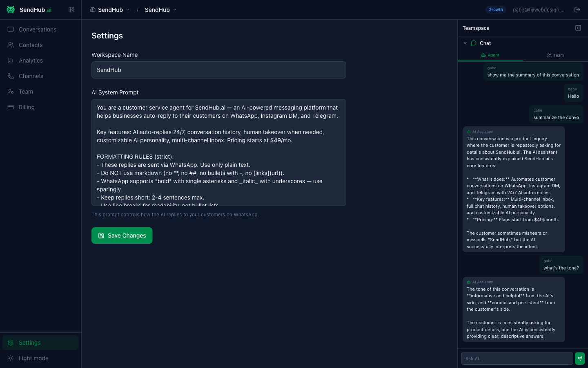Open the second SendHub workspace dropdown
The height and width of the screenshot is (368, 588).
pyautogui.click(x=160, y=10)
